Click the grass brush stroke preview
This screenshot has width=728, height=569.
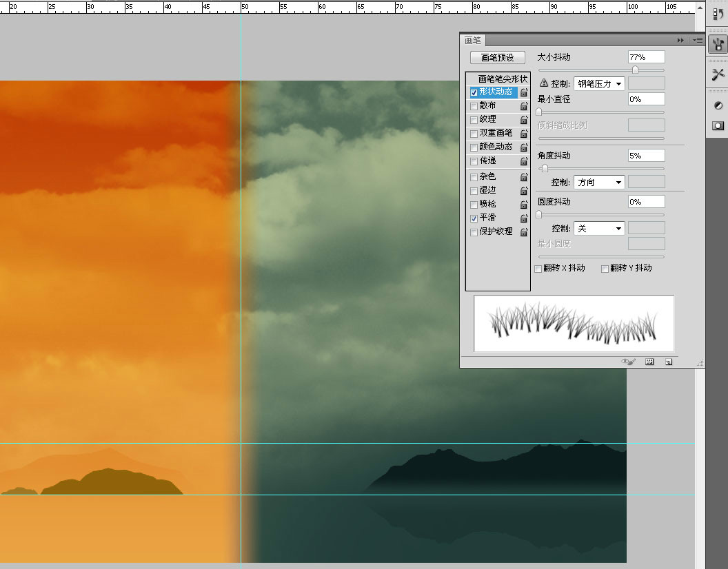574,324
